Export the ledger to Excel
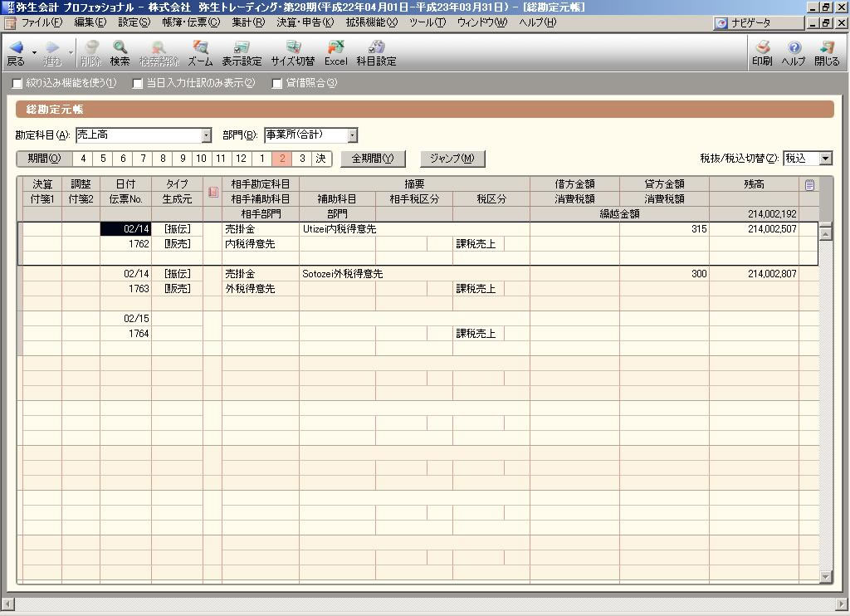Image resolution: width=850 pixels, height=616 pixels. coord(335,53)
